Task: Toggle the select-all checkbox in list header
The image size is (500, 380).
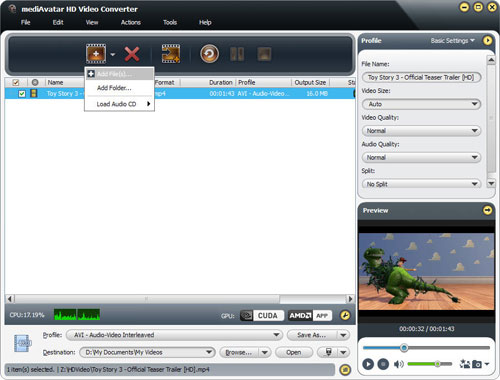Action: coord(16,82)
